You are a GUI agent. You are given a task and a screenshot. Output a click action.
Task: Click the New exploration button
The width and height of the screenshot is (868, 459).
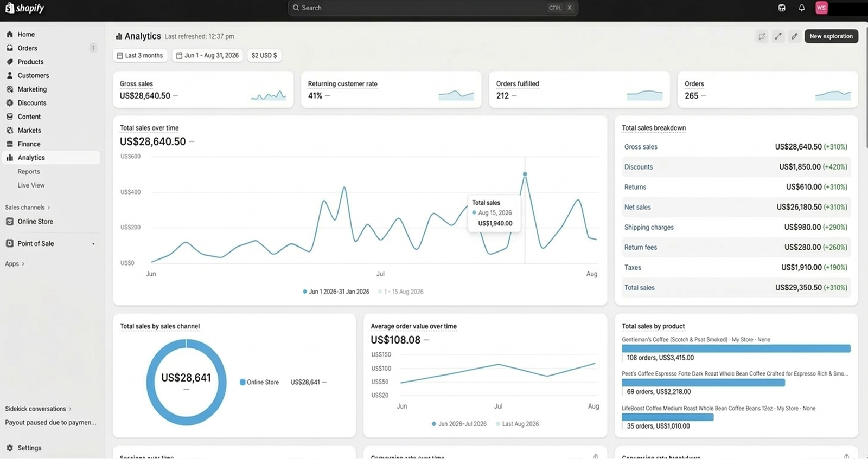(831, 36)
